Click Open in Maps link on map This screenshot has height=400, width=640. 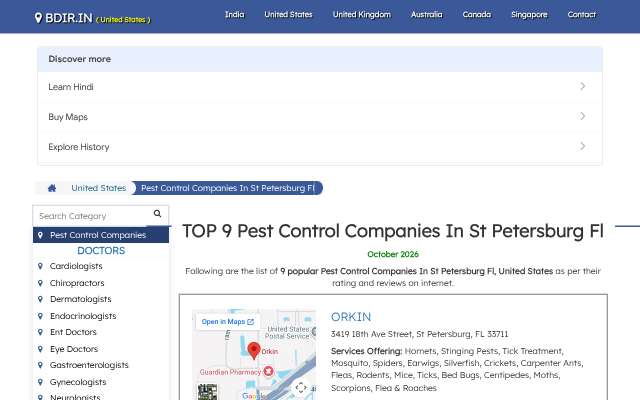tap(227, 322)
